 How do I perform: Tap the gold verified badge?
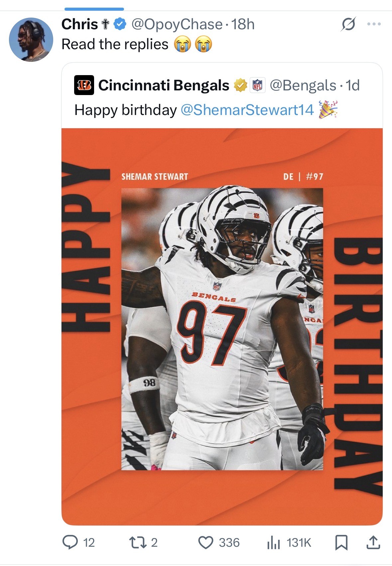(240, 85)
